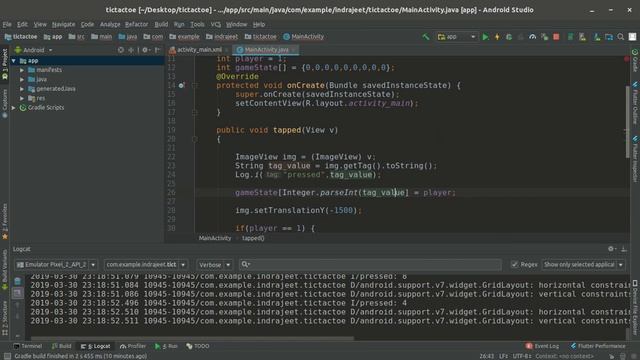Open Logcat panel gear settings

click(x=611, y=249)
